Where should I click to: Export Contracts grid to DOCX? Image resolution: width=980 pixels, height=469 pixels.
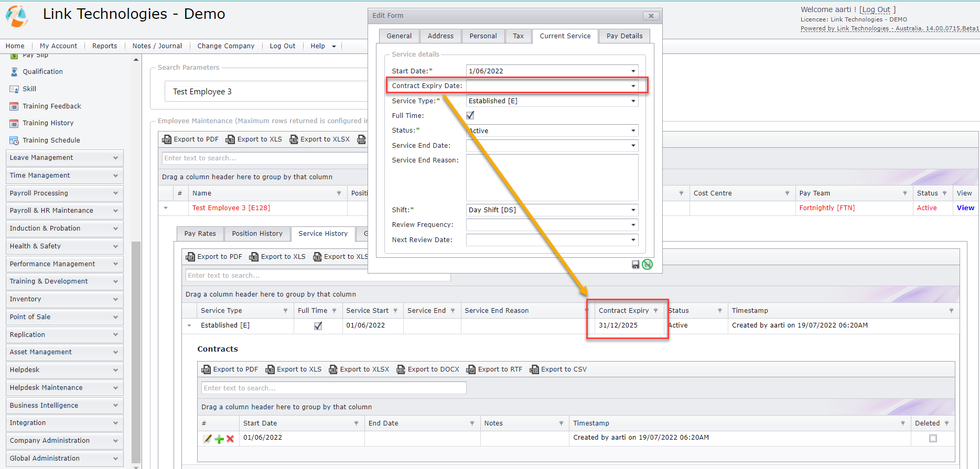pos(428,369)
